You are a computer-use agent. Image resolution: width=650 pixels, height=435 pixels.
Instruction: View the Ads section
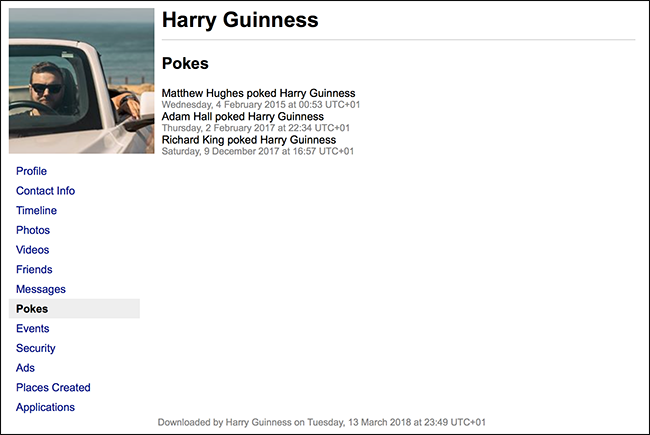[x=25, y=368]
